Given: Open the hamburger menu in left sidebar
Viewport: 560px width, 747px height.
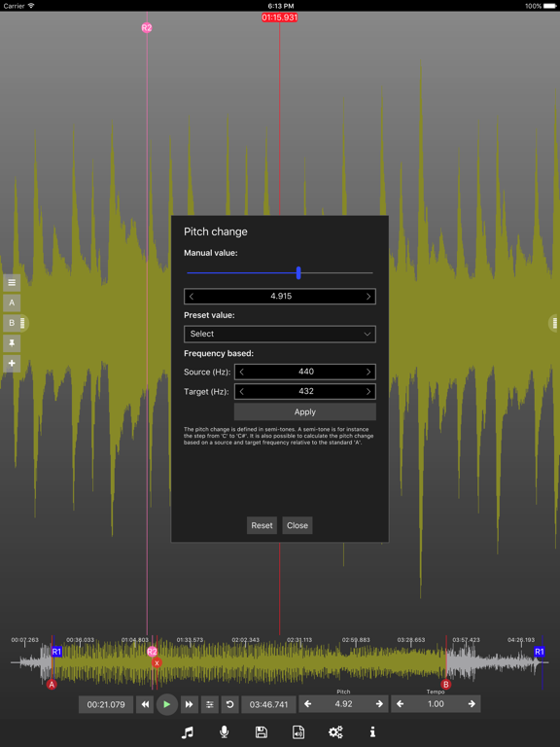Looking at the screenshot, I should coord(12,282).
